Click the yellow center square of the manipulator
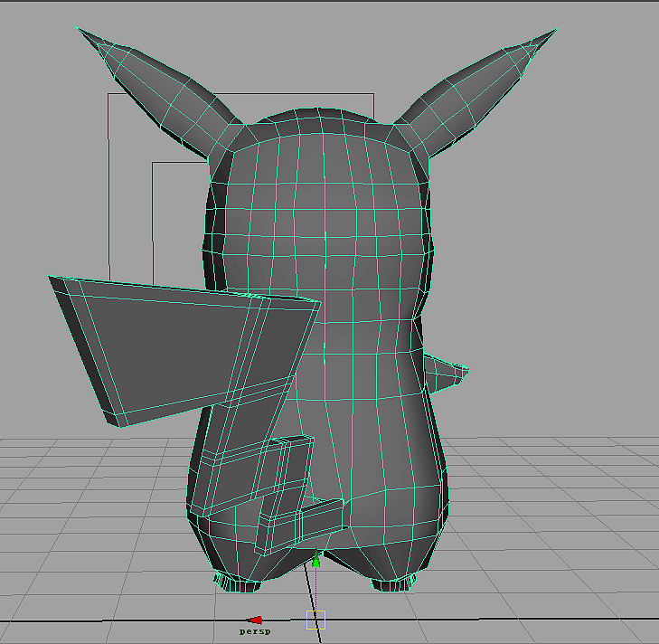 pos(315,620)
